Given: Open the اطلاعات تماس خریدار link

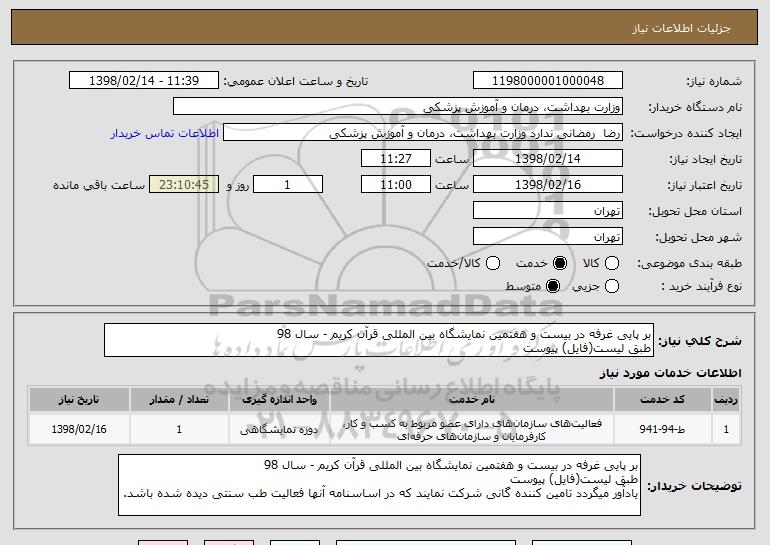Looking at the screenshot, I should coord(165,134).
